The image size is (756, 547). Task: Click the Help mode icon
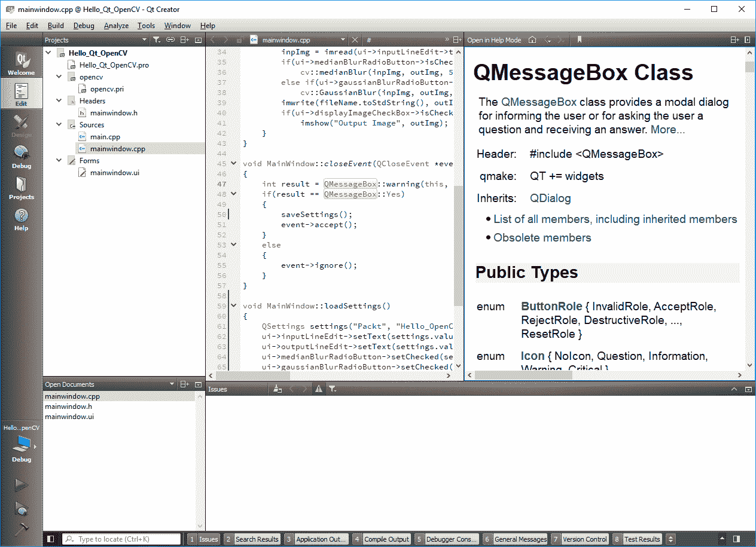point(21,219)
